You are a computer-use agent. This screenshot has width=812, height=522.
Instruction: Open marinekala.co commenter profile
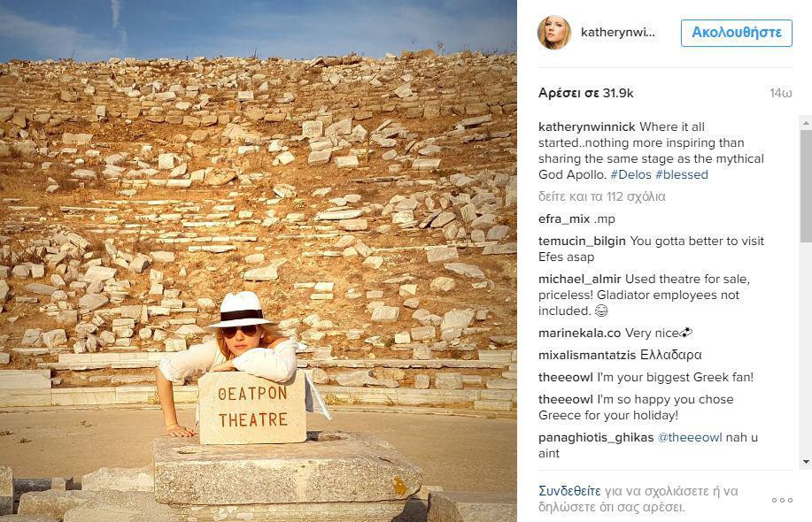click(579, 334)
